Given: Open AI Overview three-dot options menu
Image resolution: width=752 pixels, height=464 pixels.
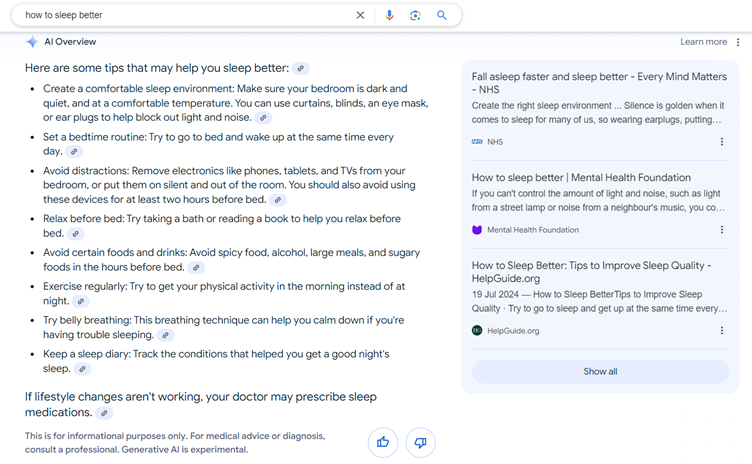Looking at the screenshot, I should tap(738, 42).
